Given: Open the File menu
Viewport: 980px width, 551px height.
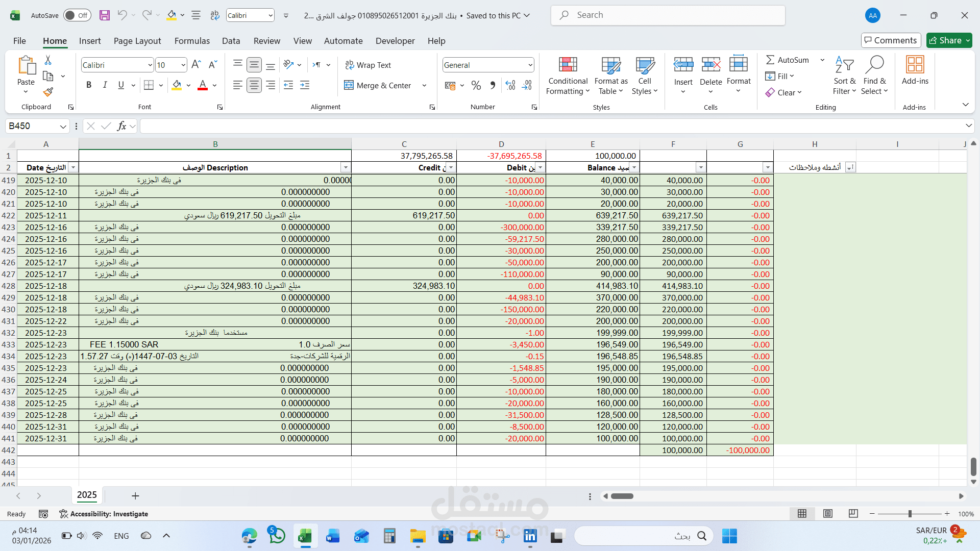Looking at the screenshot, I should 19,41.
